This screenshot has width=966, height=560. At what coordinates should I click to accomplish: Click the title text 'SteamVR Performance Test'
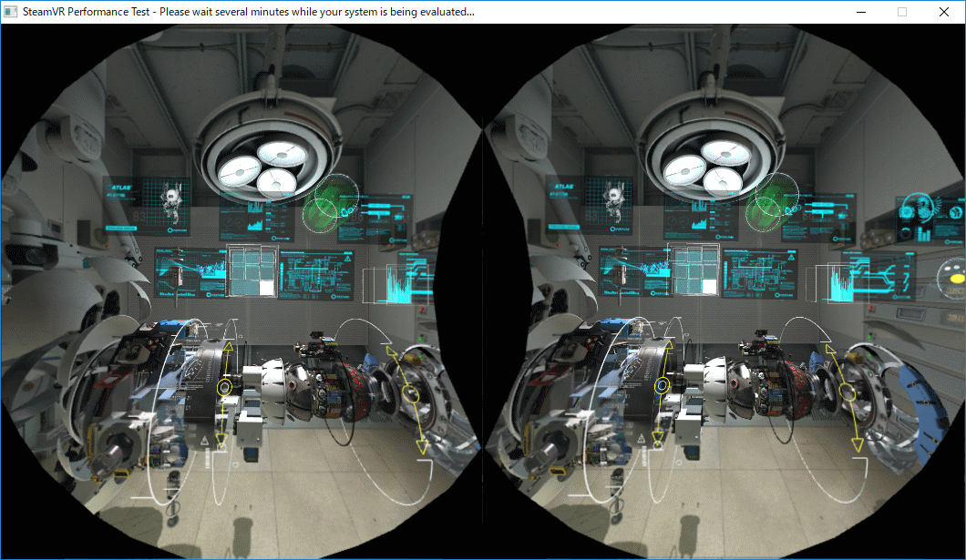click(87, 12)
